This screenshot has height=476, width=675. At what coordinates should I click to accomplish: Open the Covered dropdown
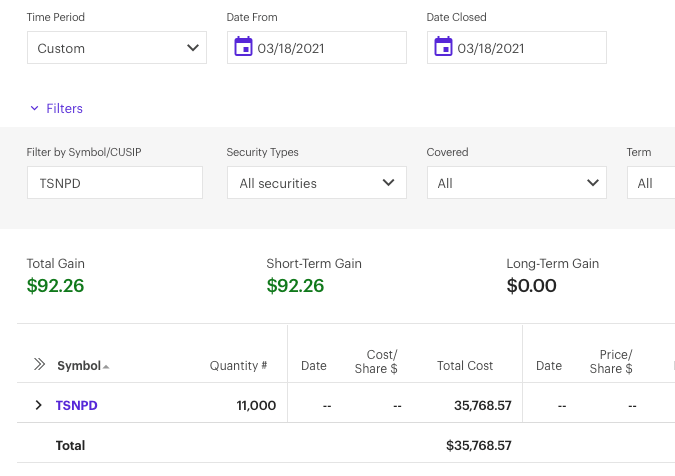(x=516, y=183)
